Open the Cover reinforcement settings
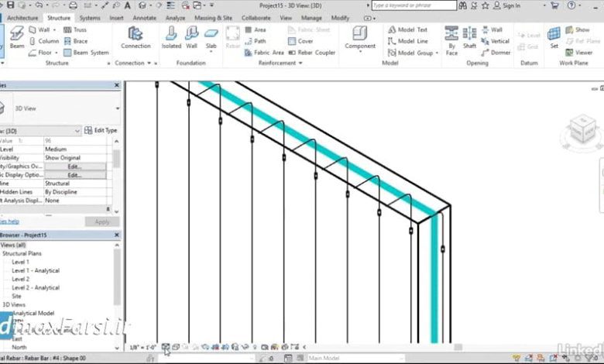The height and width of the screenshot is (364, 604). (300, 41)
